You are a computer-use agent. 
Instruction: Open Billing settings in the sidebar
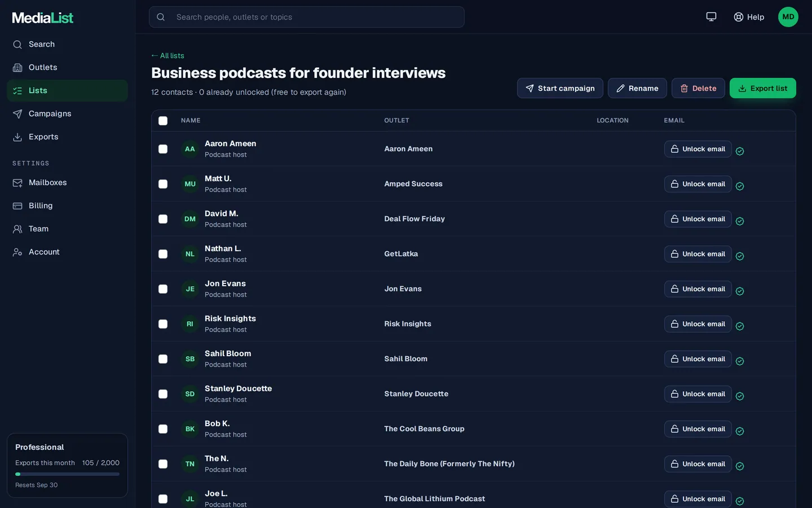[x=67, y=205]
